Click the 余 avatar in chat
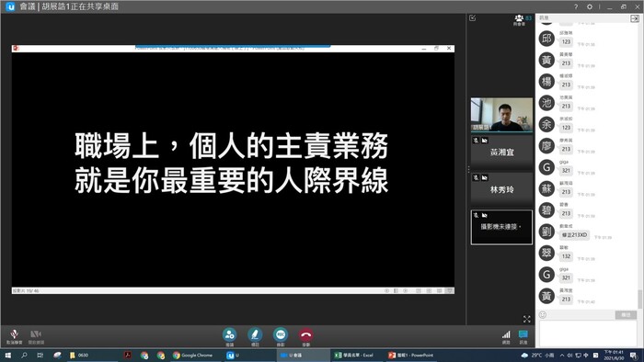 point(546,124)
